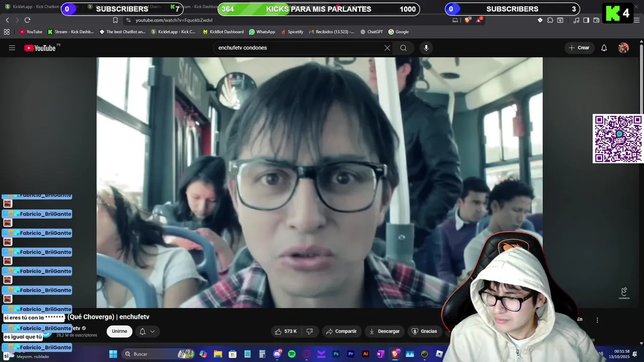Open Windows Start menu
This screenshot has height=362, width=644.
(x=113, y=354)
